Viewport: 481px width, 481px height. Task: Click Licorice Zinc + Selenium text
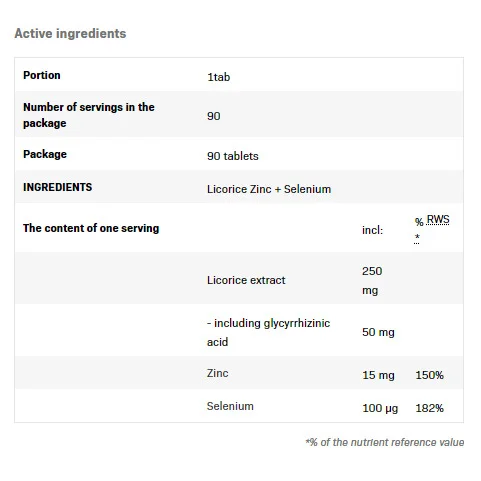click(269, 189)
